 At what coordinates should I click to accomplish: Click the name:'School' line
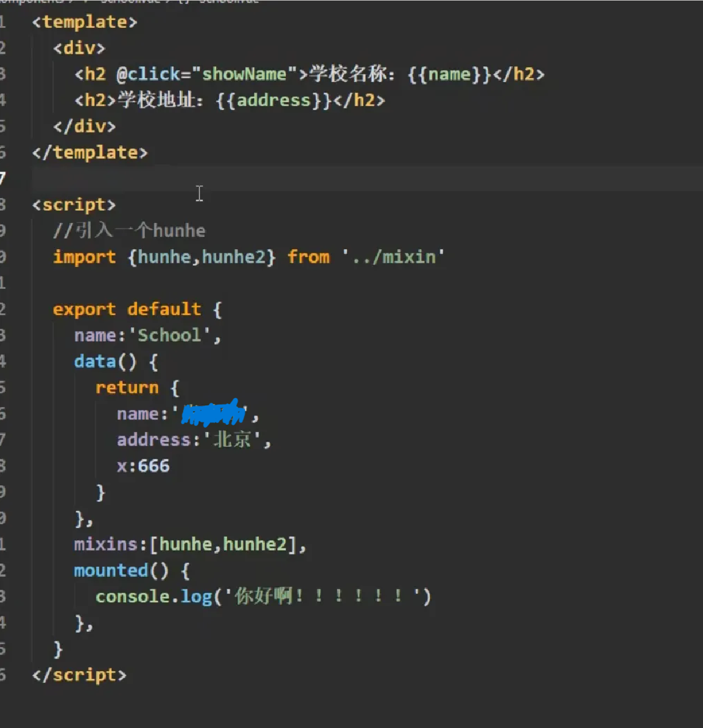148,335
